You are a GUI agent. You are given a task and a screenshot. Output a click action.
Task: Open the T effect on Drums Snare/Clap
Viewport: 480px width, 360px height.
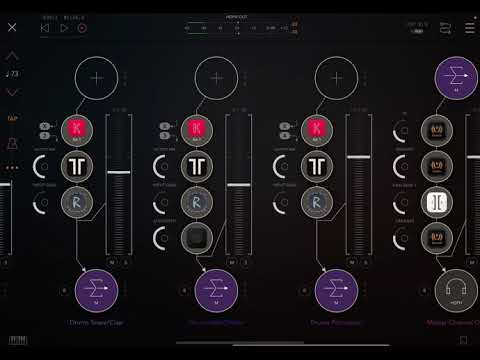coord(77,166)
